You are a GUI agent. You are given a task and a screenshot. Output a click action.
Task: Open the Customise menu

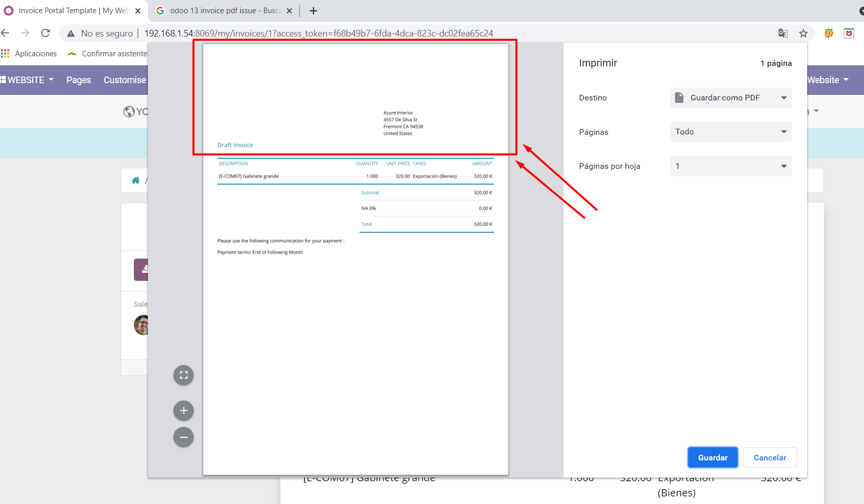125,80
